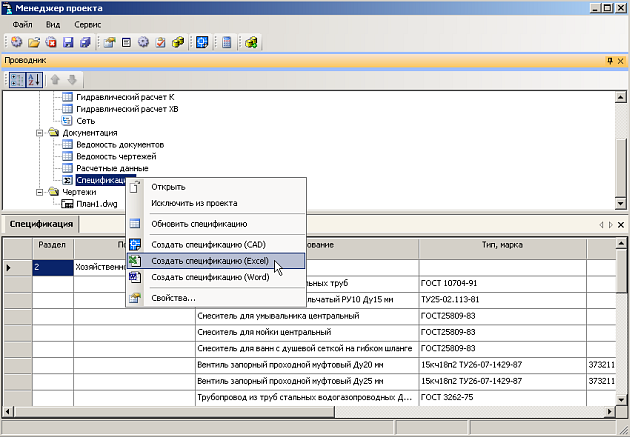The width and height of the screenshot is (630, 437).
Task: Click the save all stacked-disks icon
Action: [85, 42]
